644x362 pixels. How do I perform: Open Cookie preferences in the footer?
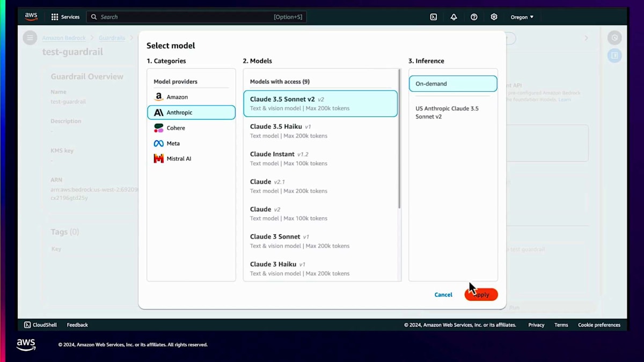coord(599,325)
